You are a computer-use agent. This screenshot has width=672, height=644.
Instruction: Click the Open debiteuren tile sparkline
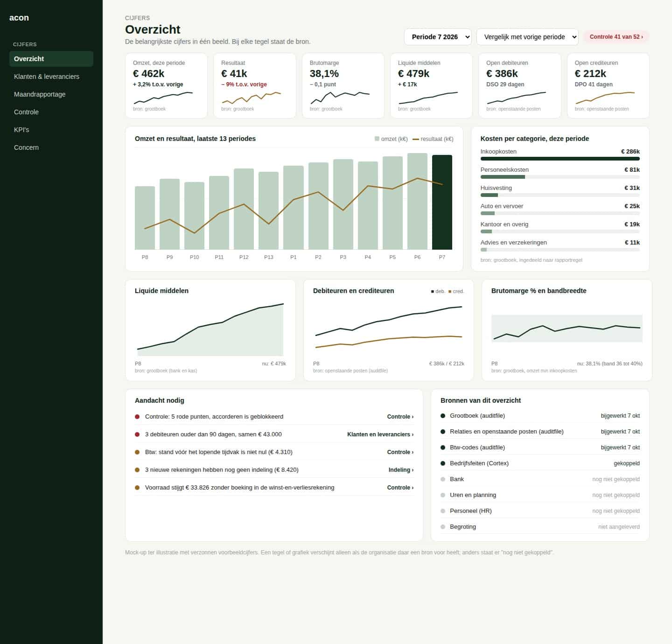pyautogui.click(x=516, y=98)
